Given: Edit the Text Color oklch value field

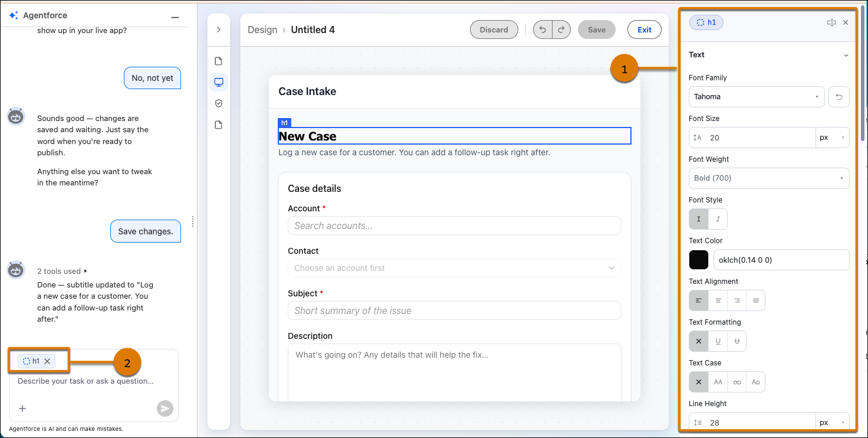Looking at the screenshot, I should [x=781, y=260].
